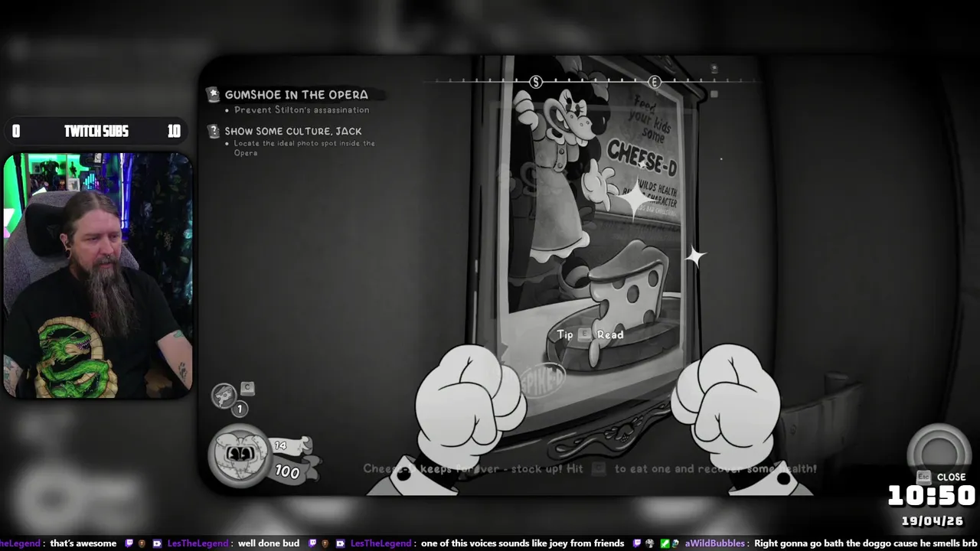Screen dimensions: 980x551
Task: Click the LesTheLegend name before the joey from friends message
Action: [x=381, y=543]
